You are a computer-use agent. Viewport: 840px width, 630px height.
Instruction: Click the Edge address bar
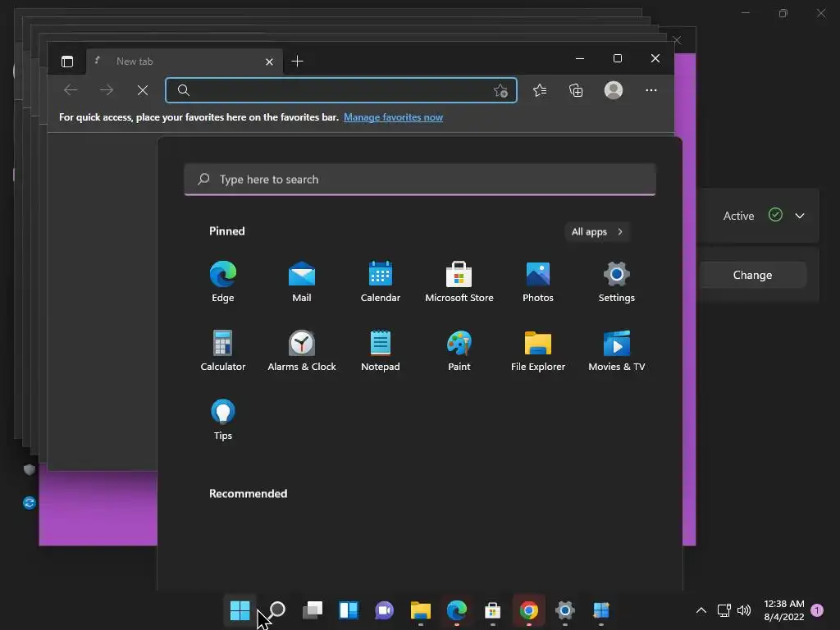point(341,90)
